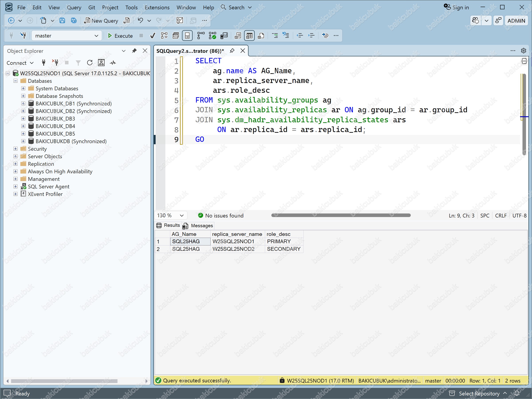
Task: Click the ADMIN button
Action: pos(516,21)
